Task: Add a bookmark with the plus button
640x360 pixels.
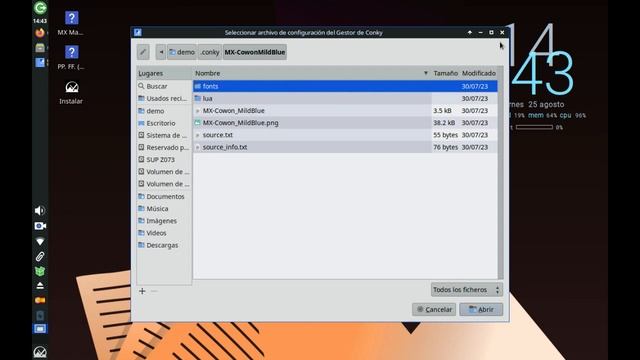Action: tap(142, 291)
